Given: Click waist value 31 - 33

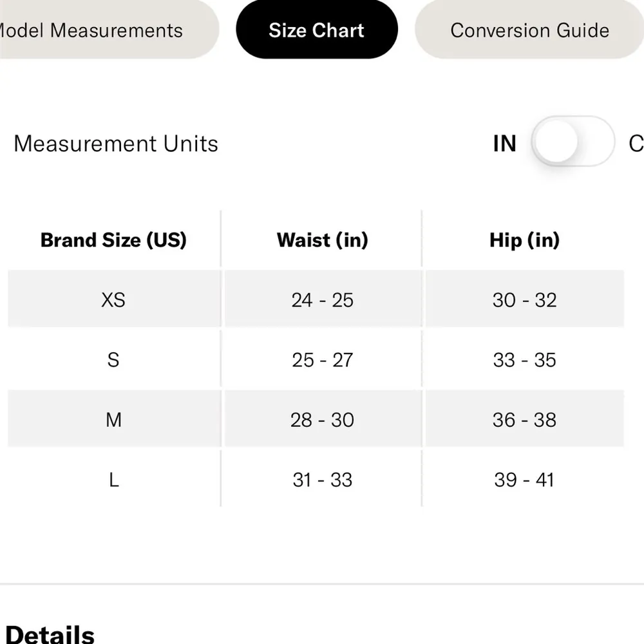Looking at the screenshot, I should [x=322, y=480].
